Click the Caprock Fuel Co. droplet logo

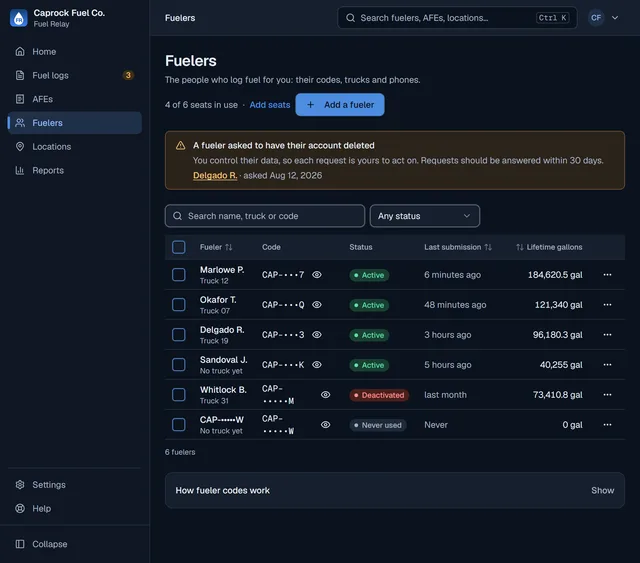coord(19,18)
